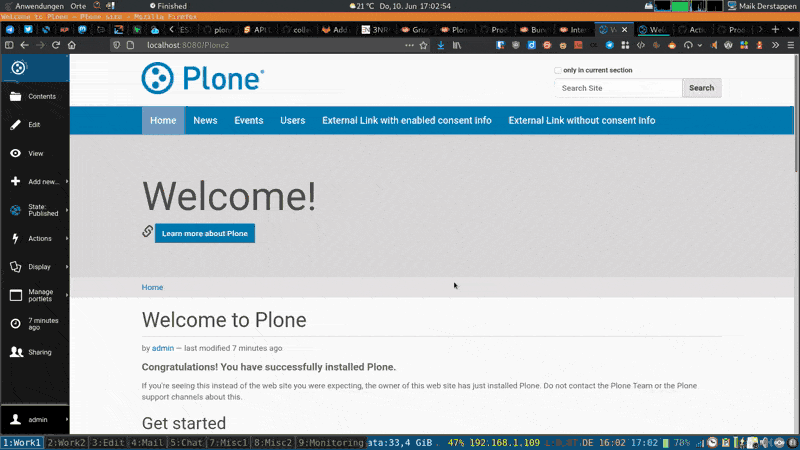Image resolution: width=800 pixels, height=450 pixels.
Task: Click Telegram extension icon in toolbar
Action: [x=610, y=45]
